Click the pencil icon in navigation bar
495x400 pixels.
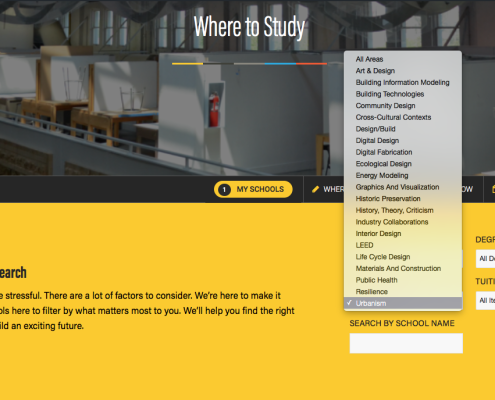tap(315, 189)
